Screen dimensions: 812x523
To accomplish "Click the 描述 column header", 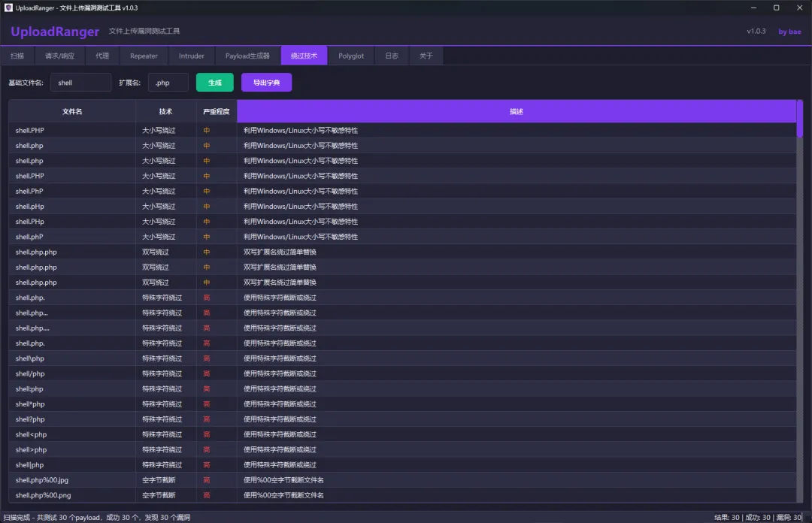I will pos(517,111).
